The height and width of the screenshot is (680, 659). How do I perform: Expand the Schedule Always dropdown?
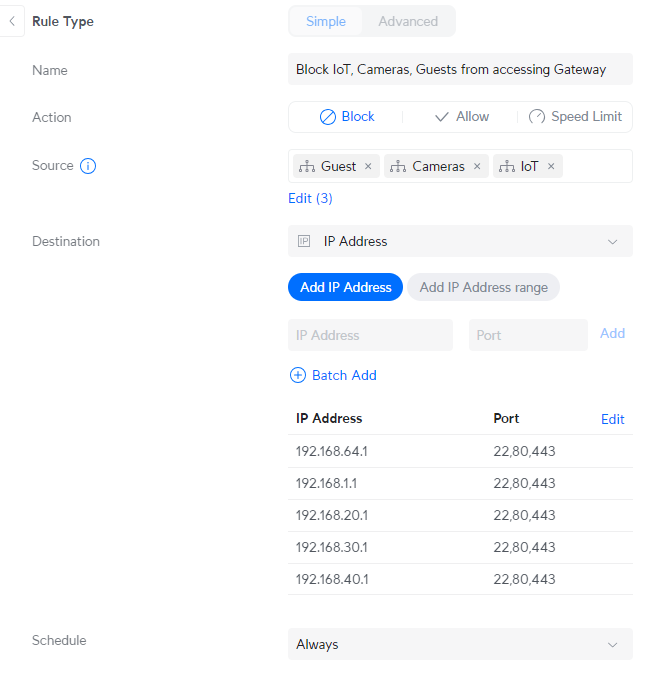point(460,645)
